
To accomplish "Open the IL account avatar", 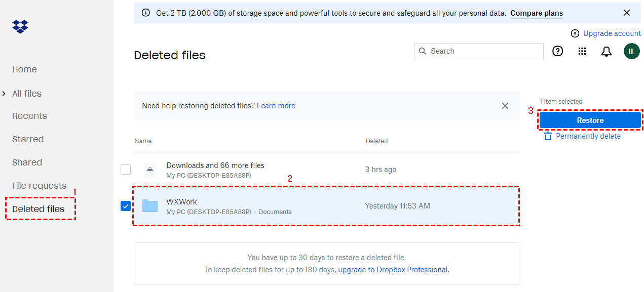I will coord(631,51).
